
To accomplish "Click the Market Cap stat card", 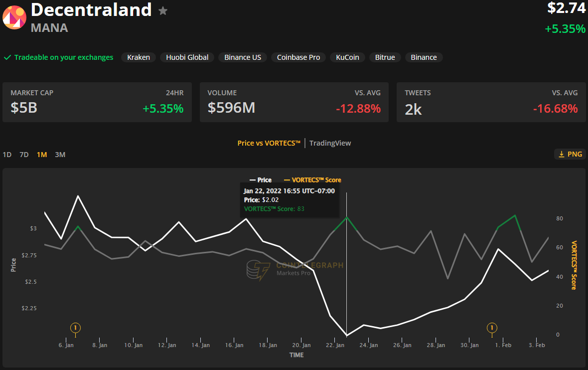I will [97, 102].
